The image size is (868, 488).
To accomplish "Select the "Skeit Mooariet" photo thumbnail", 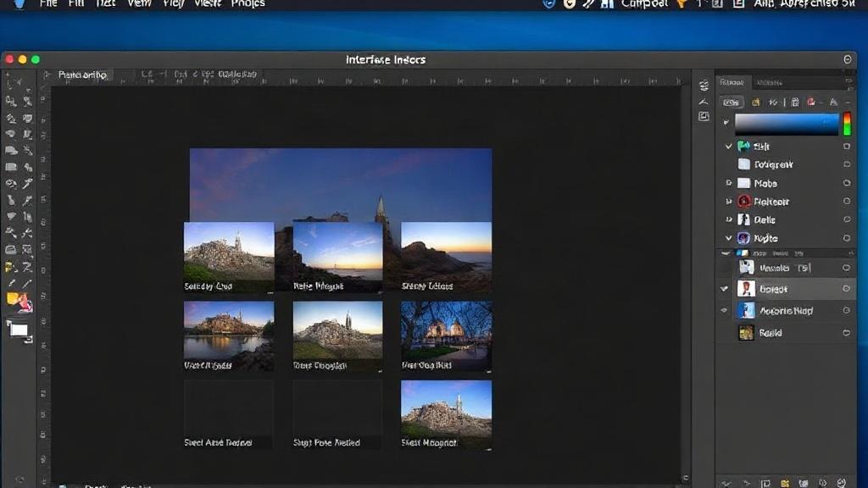I will (x=446, y=415).
